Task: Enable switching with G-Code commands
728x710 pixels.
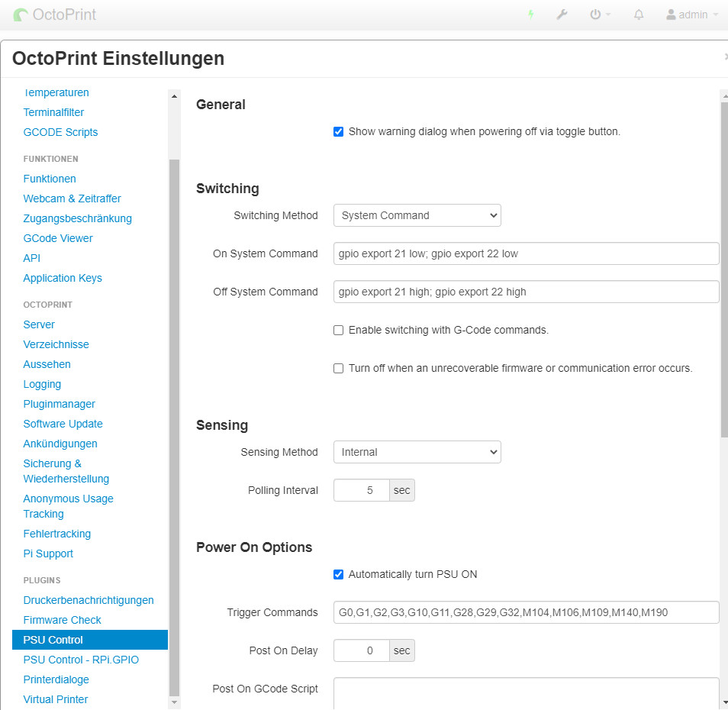Action: click(339, 331)
